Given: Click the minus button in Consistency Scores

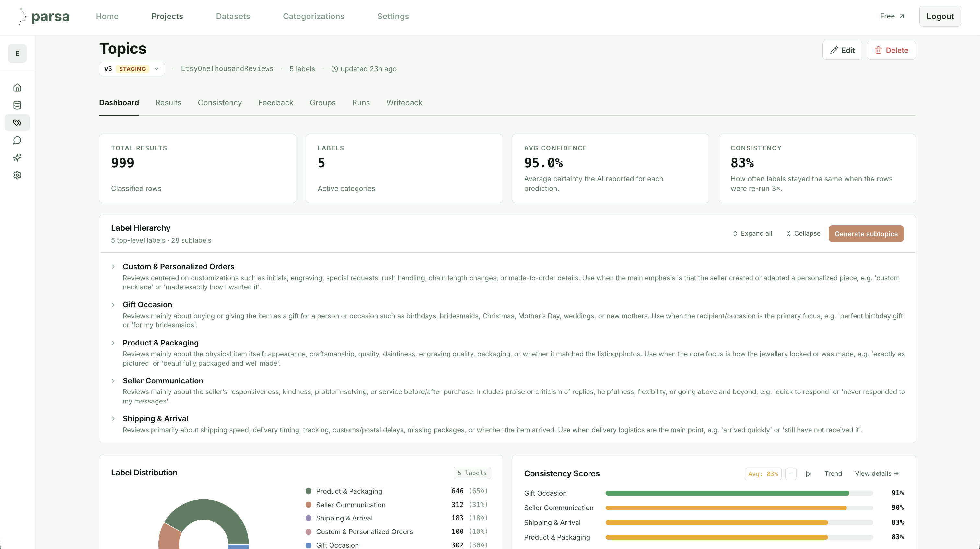Looking at the screenshot, I should [x=790, y=474].
